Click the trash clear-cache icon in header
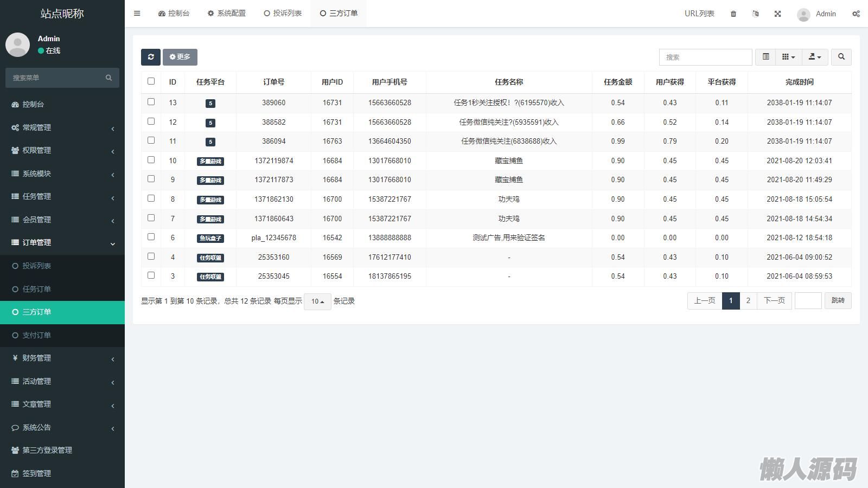 [733, 14]
